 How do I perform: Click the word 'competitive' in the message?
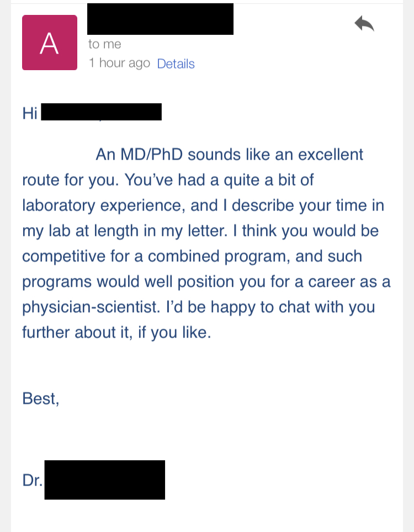coord(63,256)
